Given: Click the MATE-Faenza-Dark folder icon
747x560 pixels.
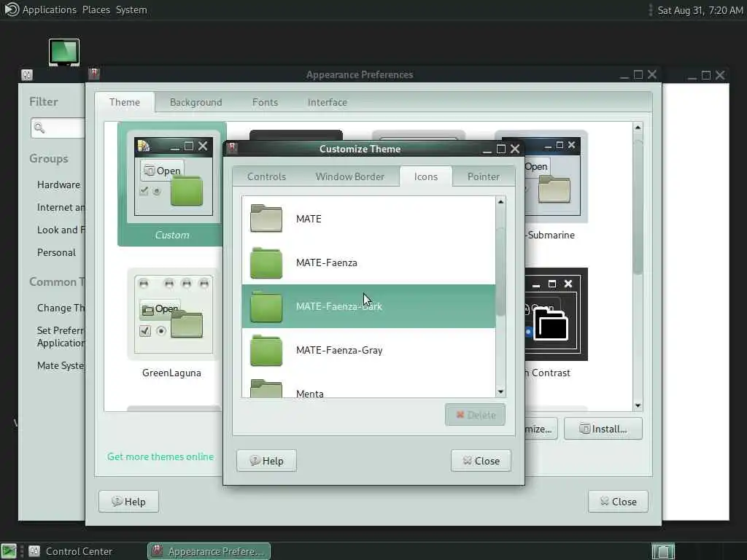Looking at the screenshot, I should tap(266, 306).
